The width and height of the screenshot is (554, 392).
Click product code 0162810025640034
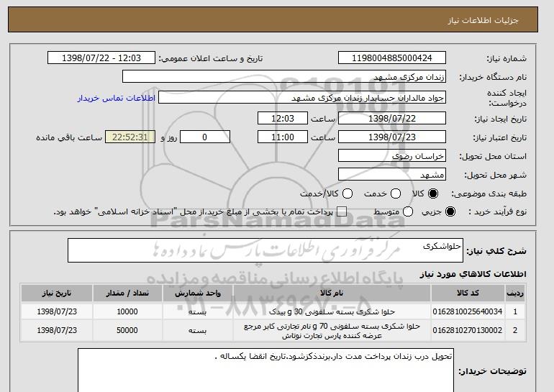tap(468, 311)
